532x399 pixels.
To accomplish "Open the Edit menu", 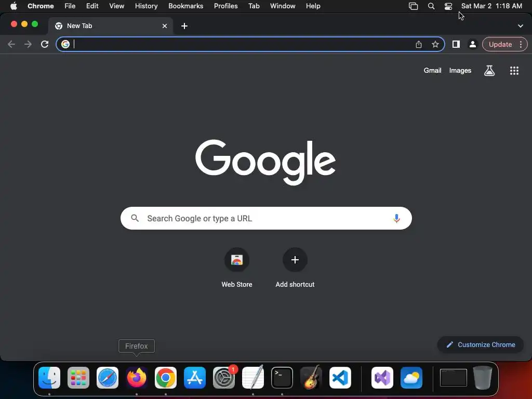I will click(x=92, y=6).
